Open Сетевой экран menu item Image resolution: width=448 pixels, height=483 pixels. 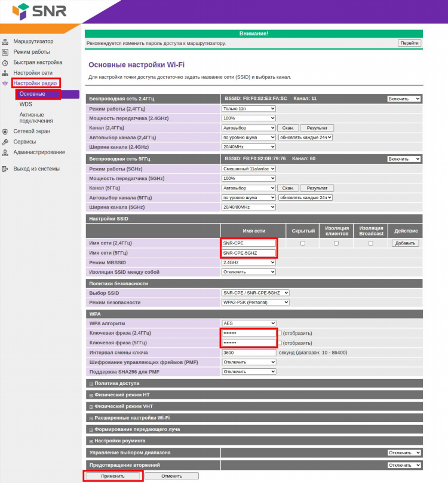pos(32,132)
